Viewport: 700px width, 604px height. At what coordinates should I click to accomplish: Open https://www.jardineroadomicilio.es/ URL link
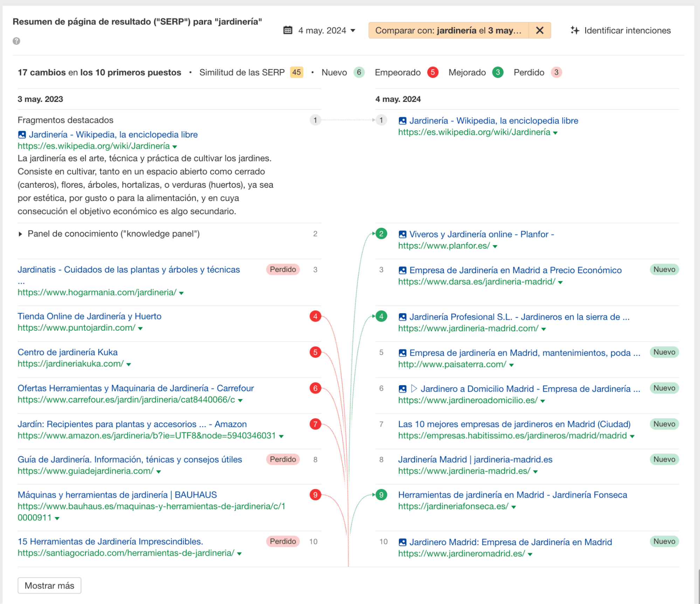point(467,400)
